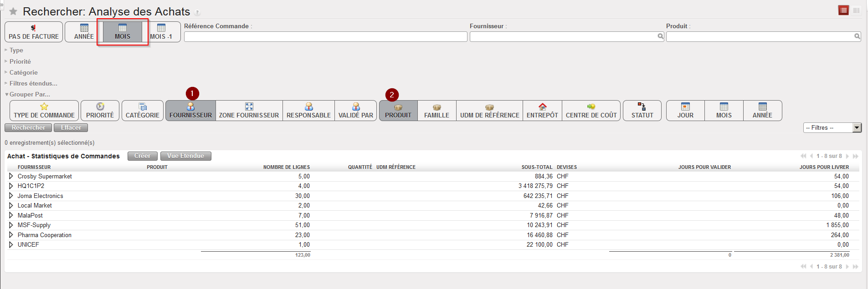Click the Produit field search magnifier icon
Viewport: 868px width, 289px height.
857,36
